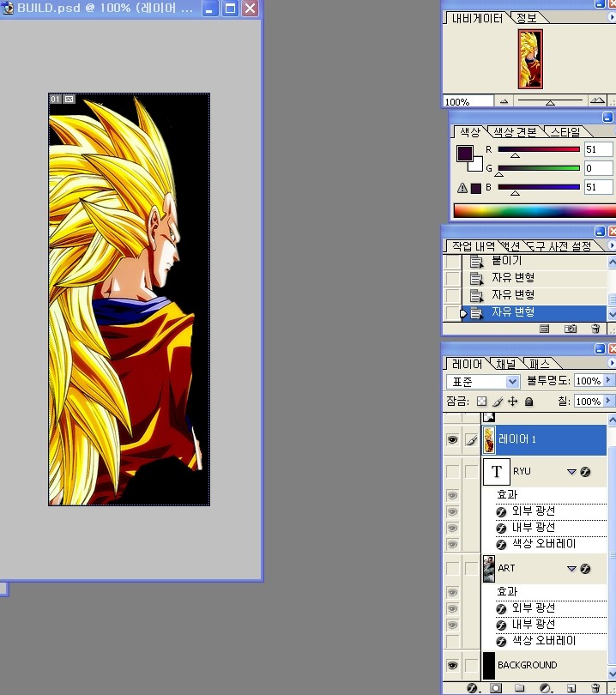
Task: Collapse RYU layer effects triangle
Action: pyautogui.click(x=571, y=472)
